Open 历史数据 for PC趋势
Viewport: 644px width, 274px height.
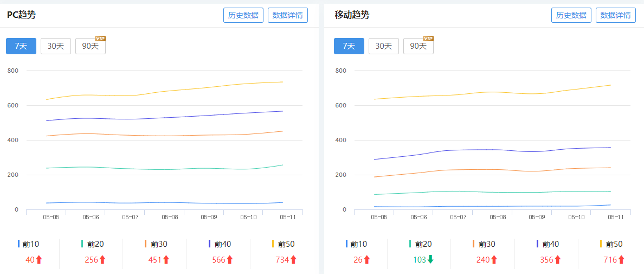[243, 15]
